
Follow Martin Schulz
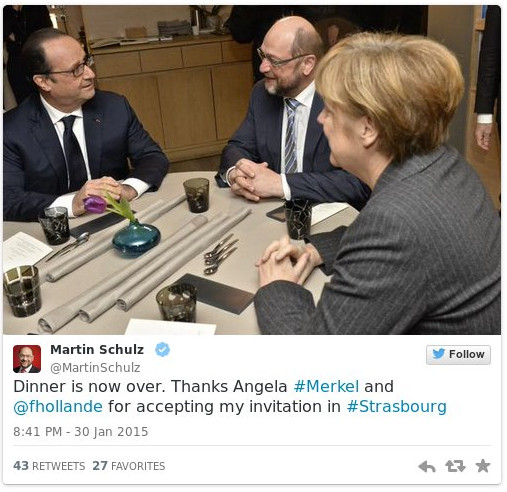(x=458, y=354)
